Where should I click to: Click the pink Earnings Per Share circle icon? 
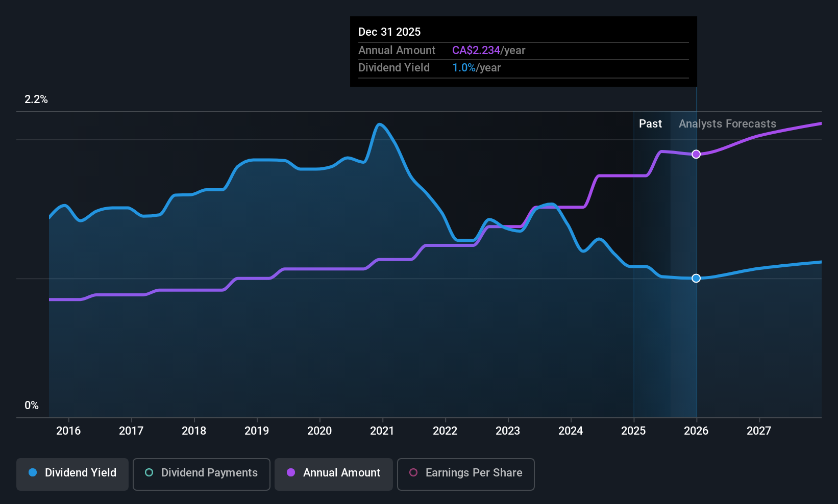(413, 473)
